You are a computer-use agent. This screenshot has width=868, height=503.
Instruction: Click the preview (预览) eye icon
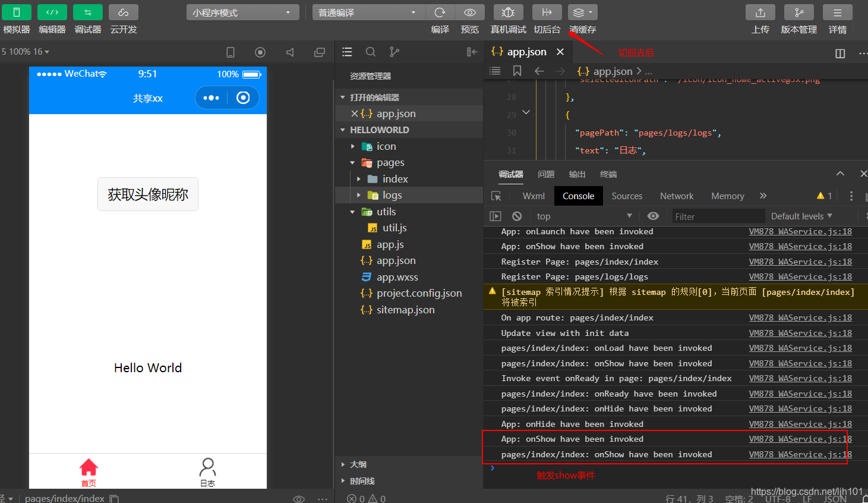[470, 12]
